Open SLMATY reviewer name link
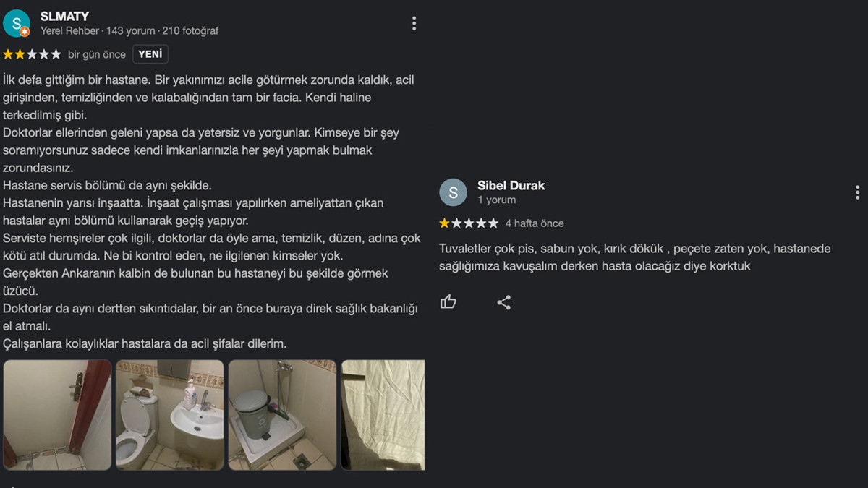The width and height of the screenshot is (868, 488). 64,16
